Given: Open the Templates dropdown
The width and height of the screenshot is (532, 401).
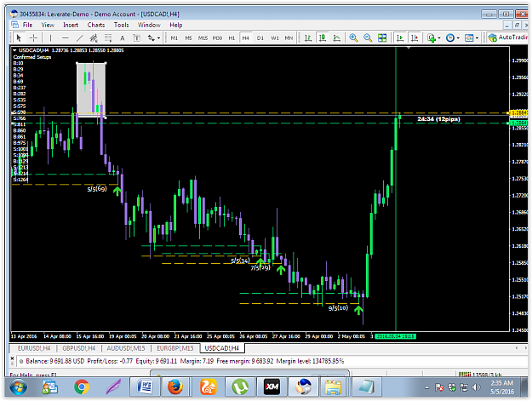Looking at the screenshot, I should click(472, 37).
